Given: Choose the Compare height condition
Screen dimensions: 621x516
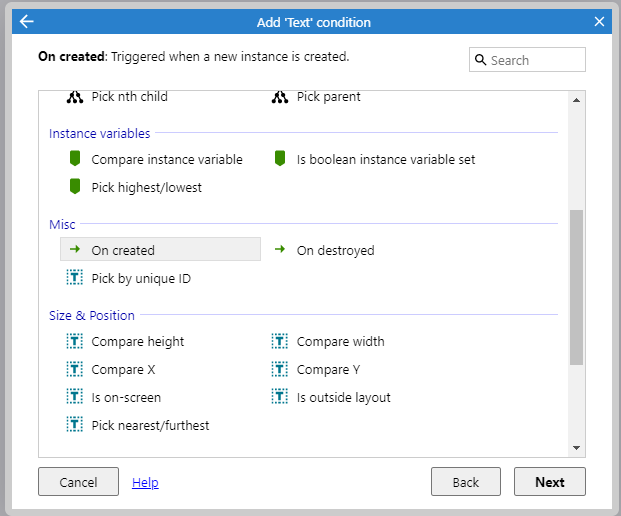Looking at the screenshot, I should point(137,342).
